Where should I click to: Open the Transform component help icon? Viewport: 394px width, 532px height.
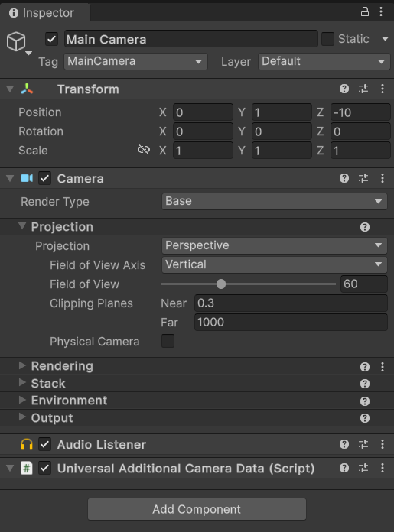tap(344, 89)
